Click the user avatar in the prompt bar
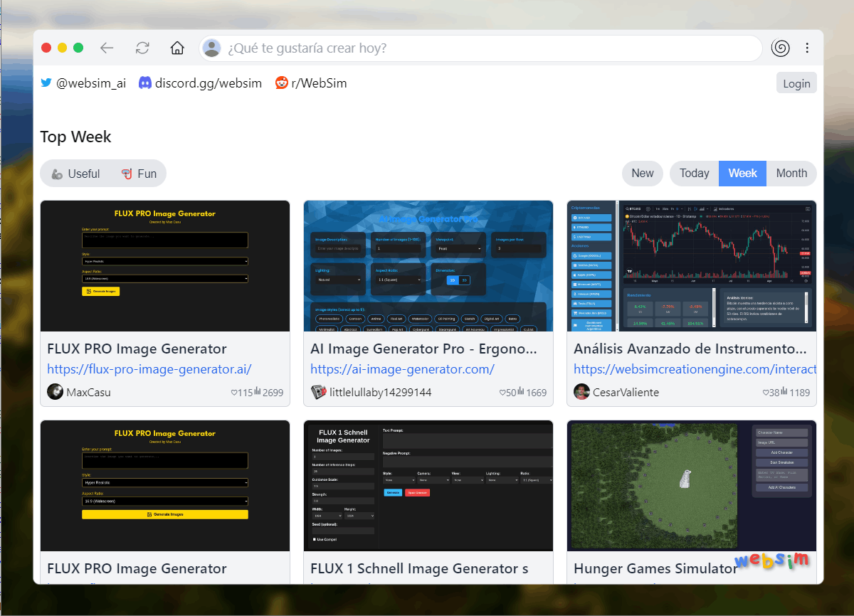 211,48
